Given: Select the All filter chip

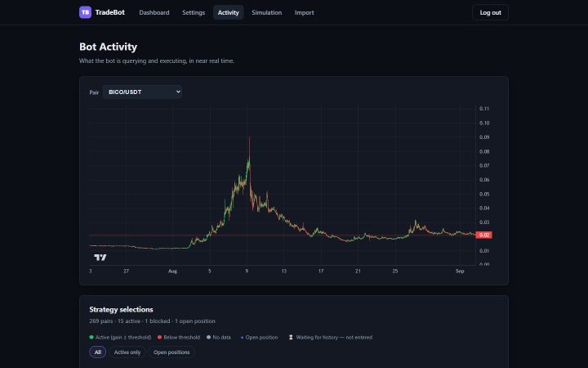Looking at the screenshot, I should 98,352.
